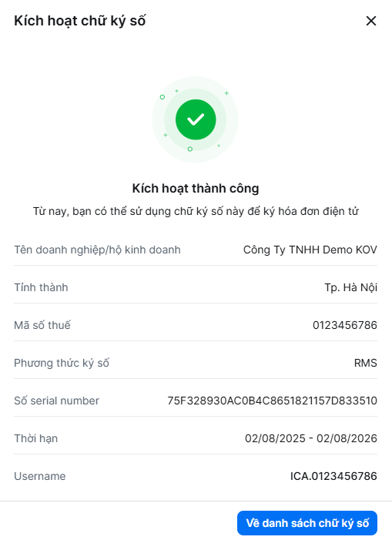This screenshot has height=540, width=392.
Task: Click the Kích hoạt thành công heading
Action: [x=196, y=189]
